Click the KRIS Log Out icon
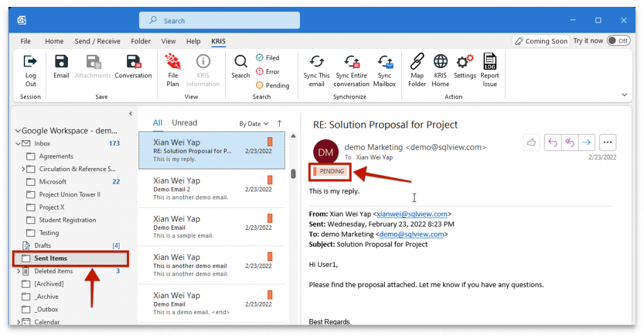Viewport: 644px width, 336px height. click(x=30, y=62)
